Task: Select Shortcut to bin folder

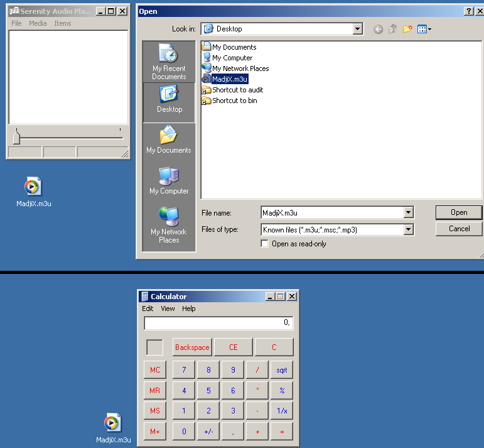Action: tap(229, 101)
